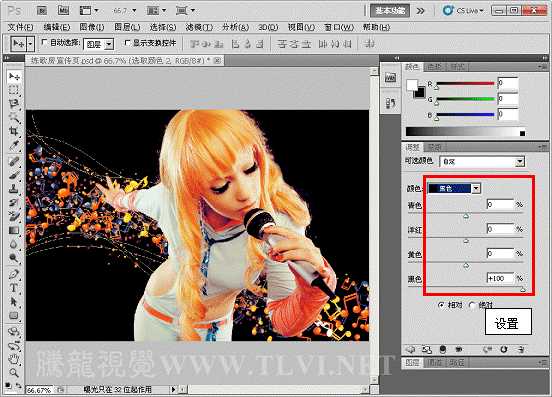
Task: Click the 66.67% zoom field in the status bar
Action: click(x=40, y=390)
